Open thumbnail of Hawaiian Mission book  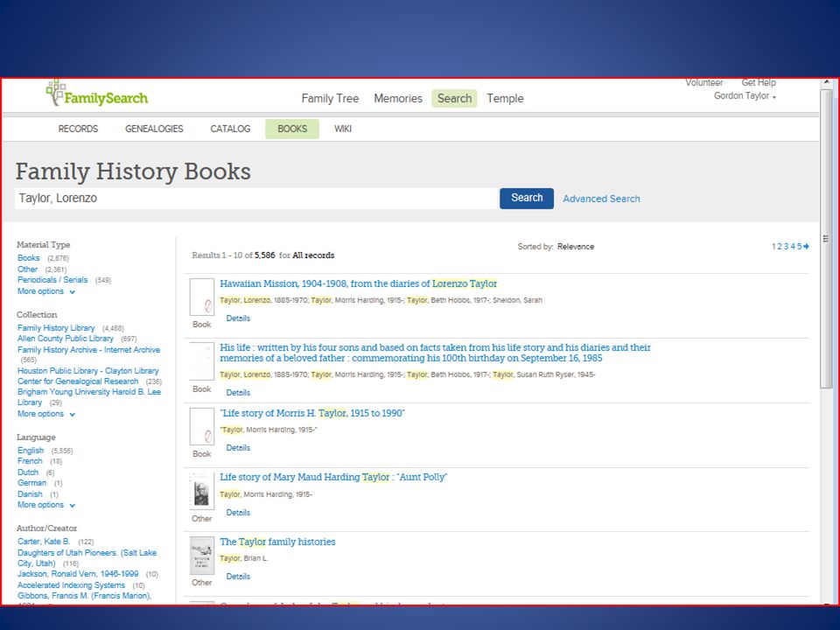coord(202,297)
